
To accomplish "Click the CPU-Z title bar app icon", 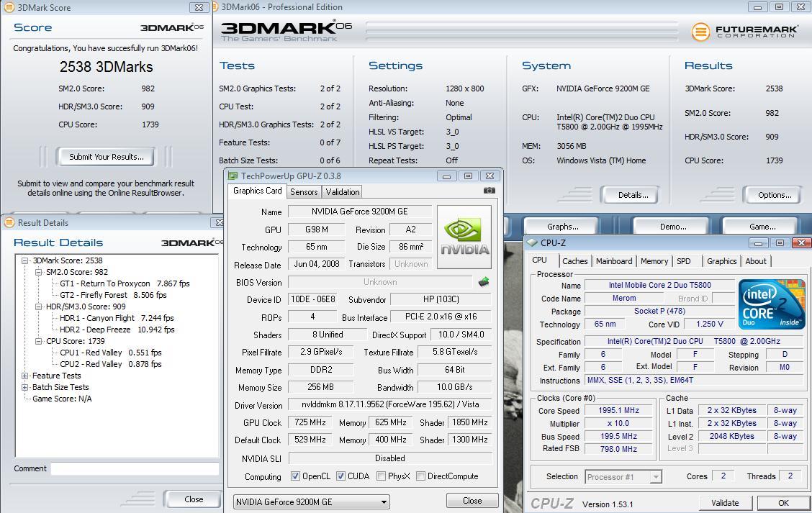I will coord(532,242).
